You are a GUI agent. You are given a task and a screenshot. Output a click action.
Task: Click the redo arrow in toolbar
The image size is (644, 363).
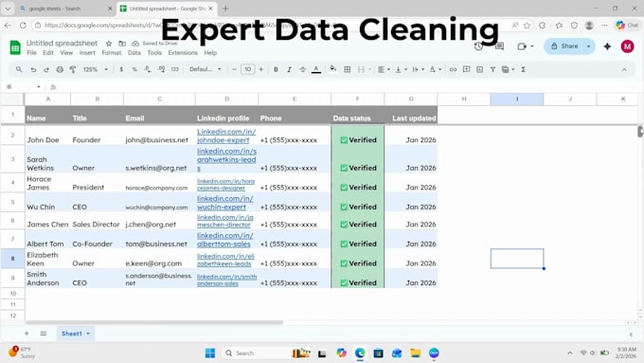click(46, 69)
